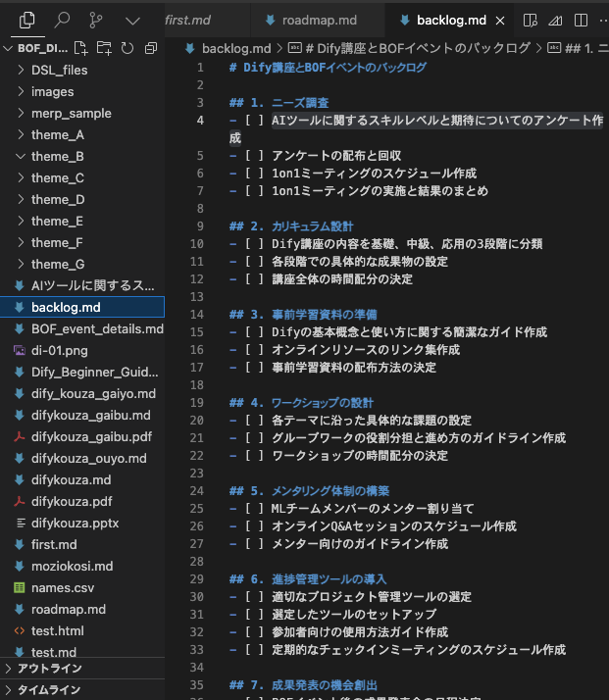This screenshot has width=609, height=700.
Task: Show additional views chevron in activity bar
Action: click(x=132, y=21)
